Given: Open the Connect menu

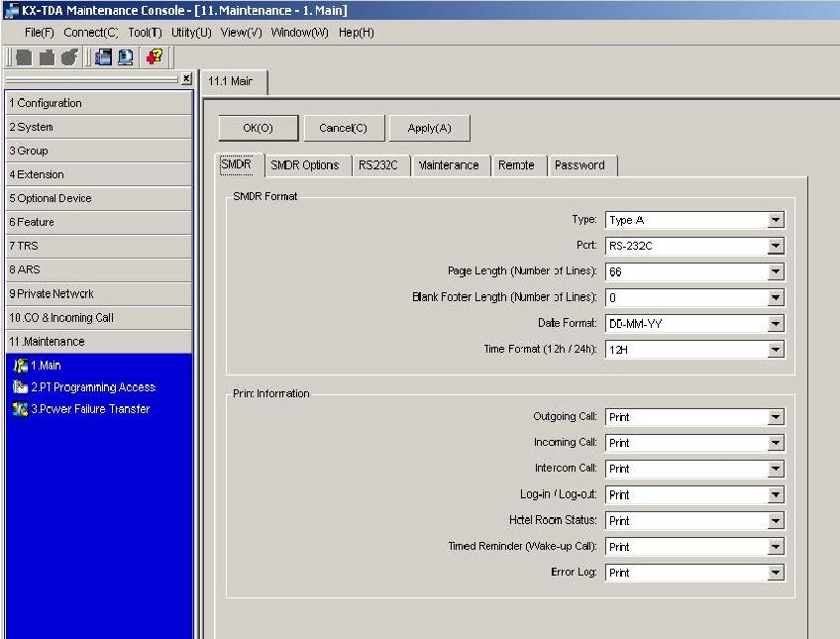Looking at the screenshot, I should click(x=90, y=33).
